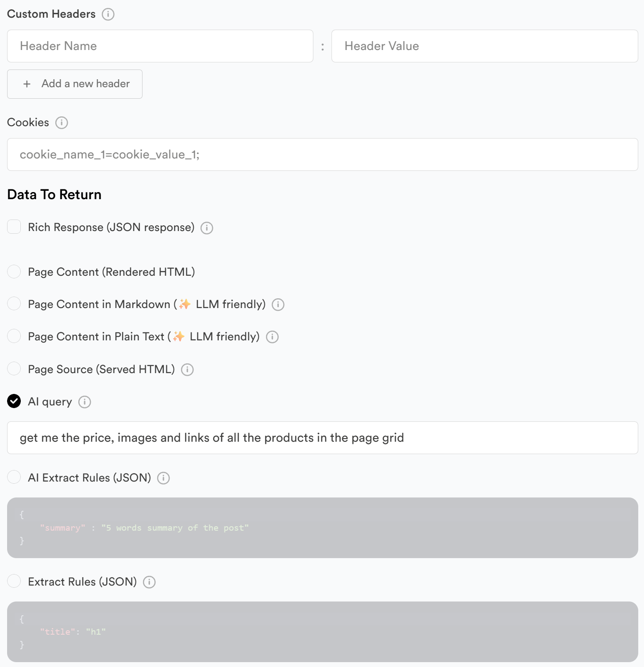Open info tooltip for Rich Response
Screen dimensions: 644x667
207,228
